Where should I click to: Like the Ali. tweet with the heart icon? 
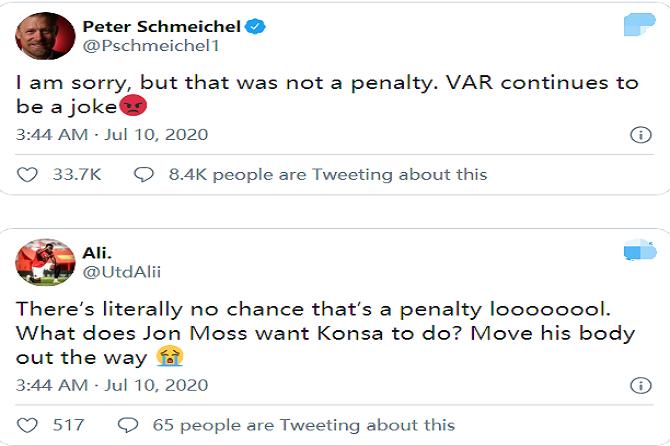click(x=28, y=425)
